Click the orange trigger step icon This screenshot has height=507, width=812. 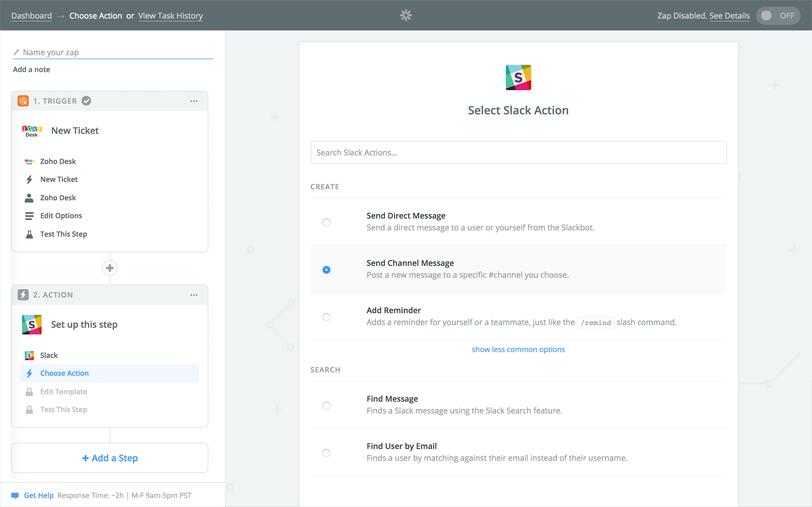(x=23, y=101)
